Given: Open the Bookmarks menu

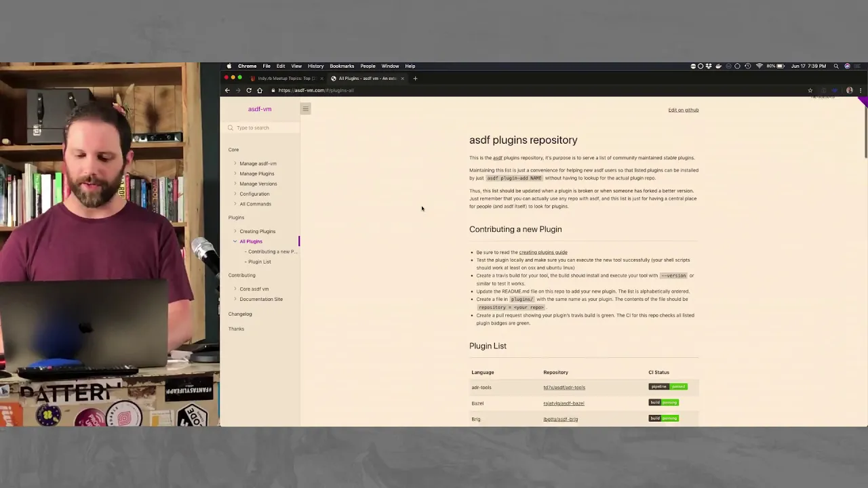Looking at the screenshot, I should click(x=342, y=66).
